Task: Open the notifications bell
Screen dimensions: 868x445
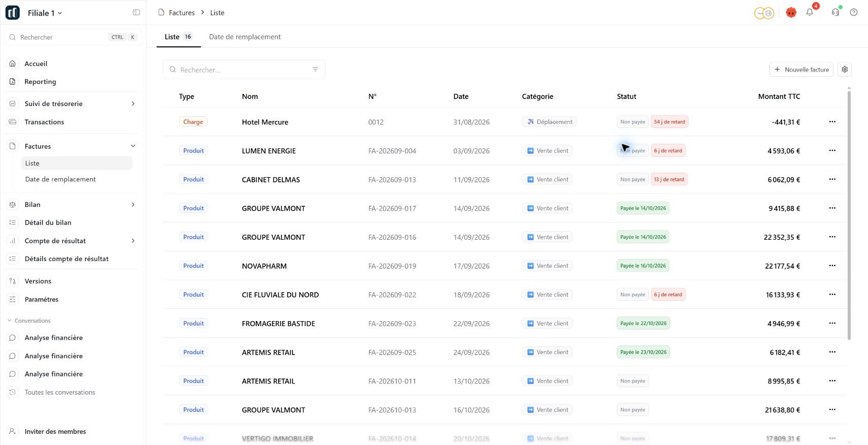Action: [810, 13]
